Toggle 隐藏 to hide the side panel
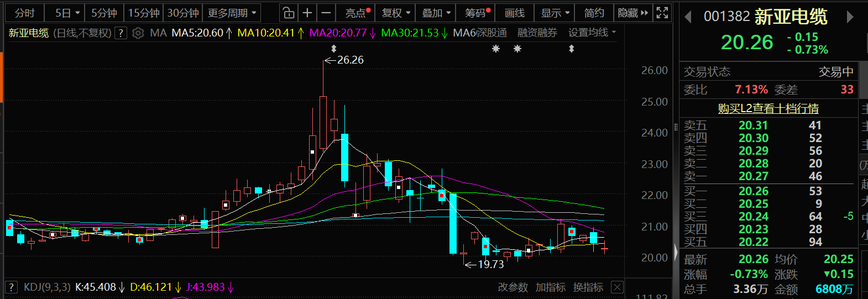 coord(632,13)
